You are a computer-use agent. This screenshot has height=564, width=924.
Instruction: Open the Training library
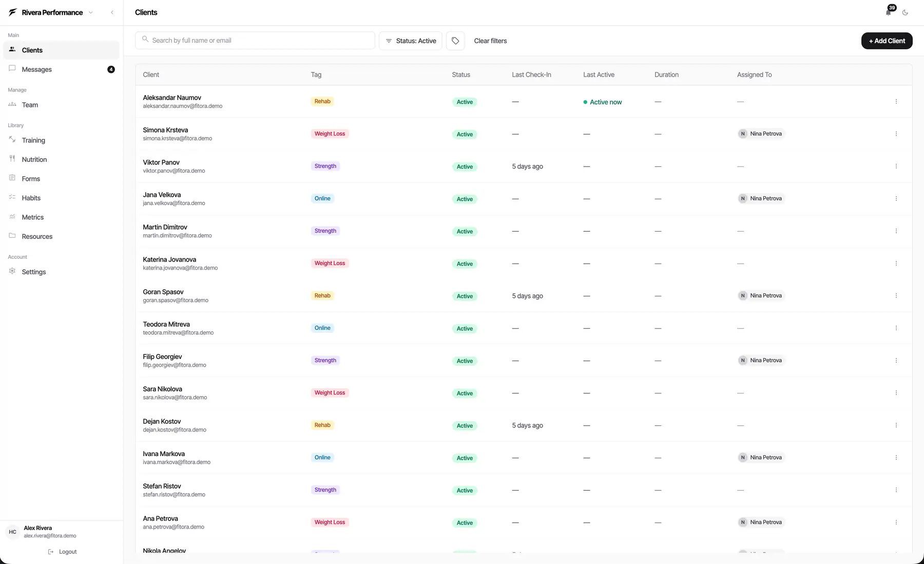(61, 140)
